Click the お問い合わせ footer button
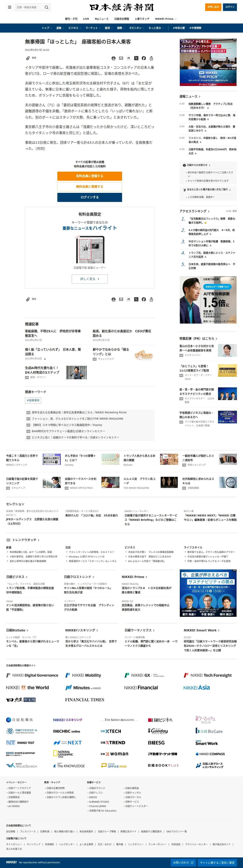This screenshot has height=868, width=243. point(183,863)
